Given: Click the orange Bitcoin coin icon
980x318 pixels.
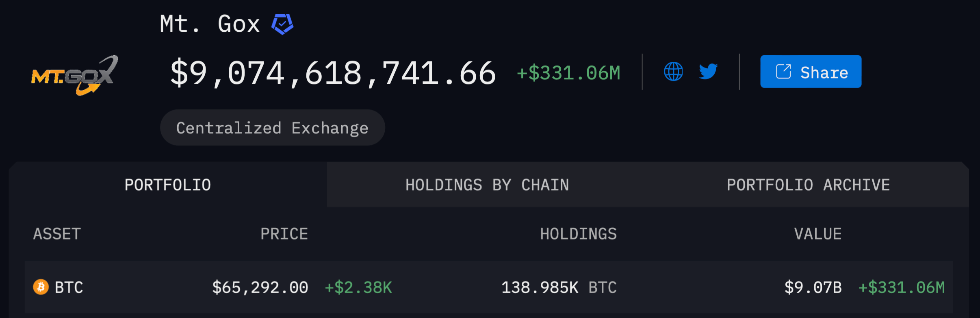Looking at the screenshot, I should (41, 287).
